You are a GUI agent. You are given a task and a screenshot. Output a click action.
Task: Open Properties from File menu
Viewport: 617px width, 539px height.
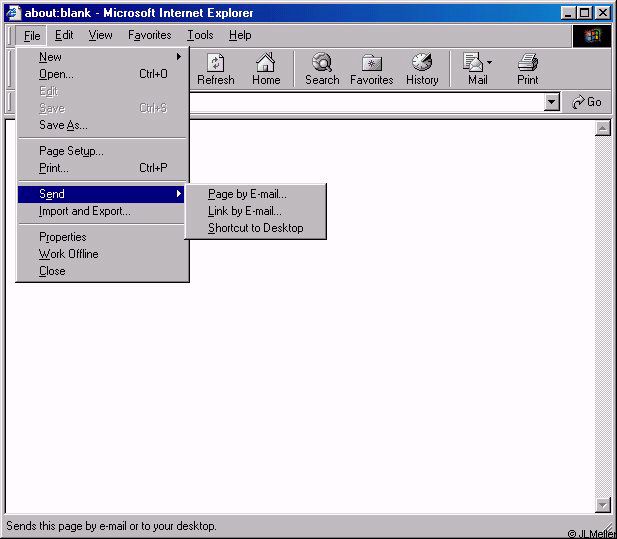pyautogui.click(x=102, y=237)
